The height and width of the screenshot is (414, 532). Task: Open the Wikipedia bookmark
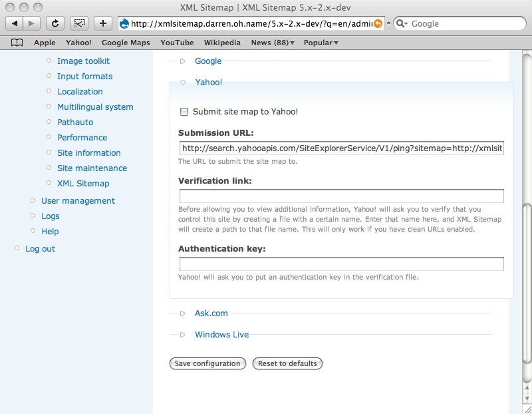click(x=222, y=43)
